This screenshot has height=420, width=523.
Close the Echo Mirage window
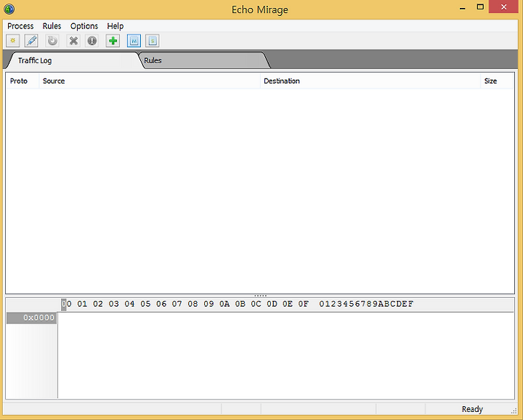(x=503, y=7)
